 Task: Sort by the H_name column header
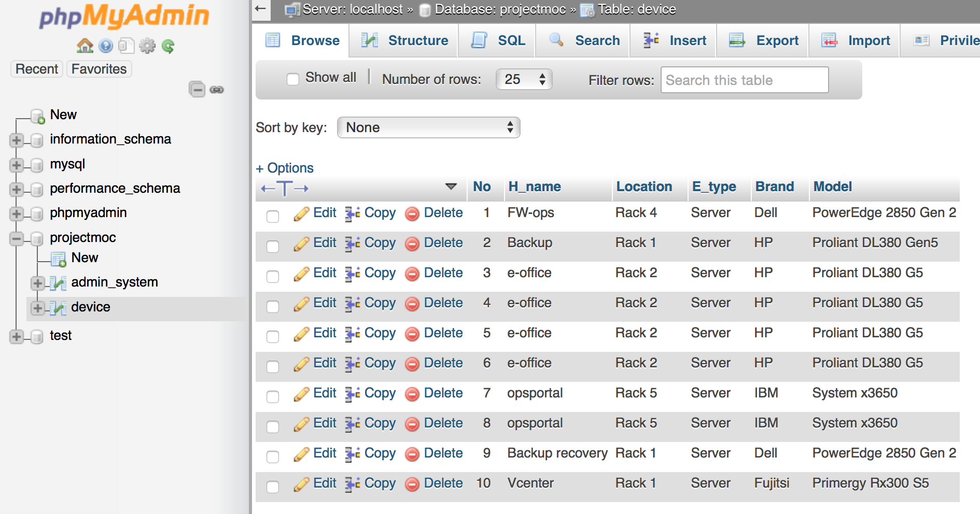[535, 187]
